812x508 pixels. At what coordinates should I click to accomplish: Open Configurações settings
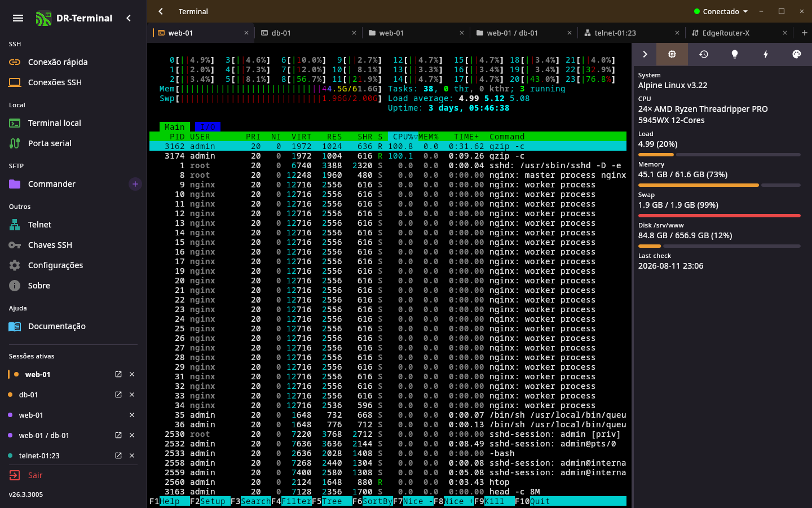click(73, 265)
